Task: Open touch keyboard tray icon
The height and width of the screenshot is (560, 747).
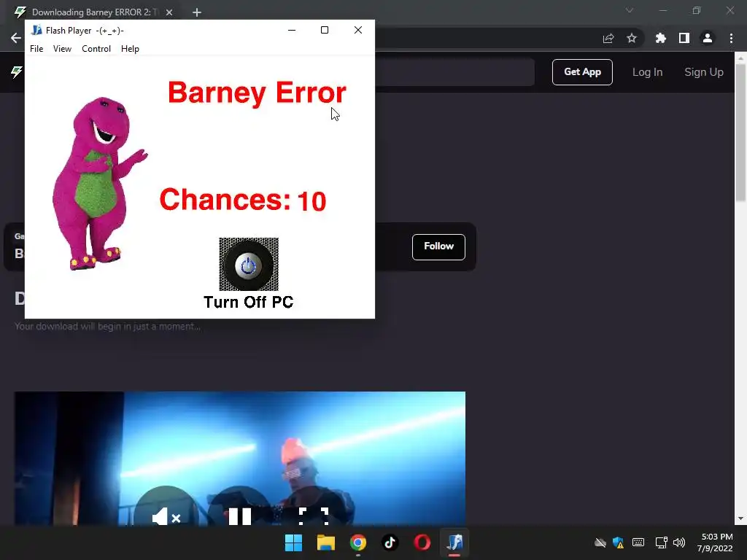Action: coord(638,542)
